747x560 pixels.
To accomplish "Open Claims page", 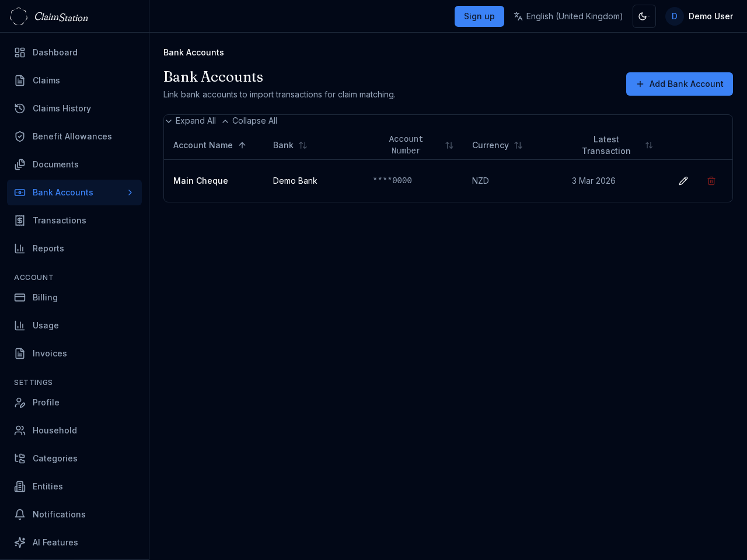I will [75, 80].
